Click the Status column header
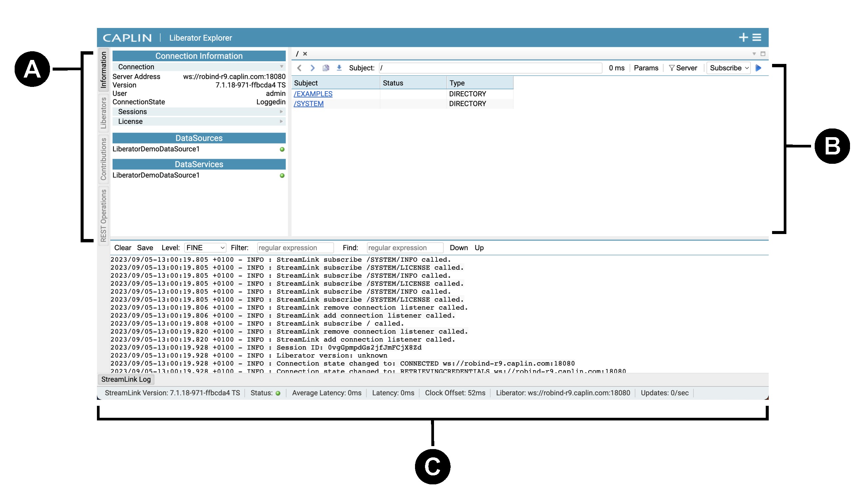This screenshot has height=504, width=862. [413, 83]
